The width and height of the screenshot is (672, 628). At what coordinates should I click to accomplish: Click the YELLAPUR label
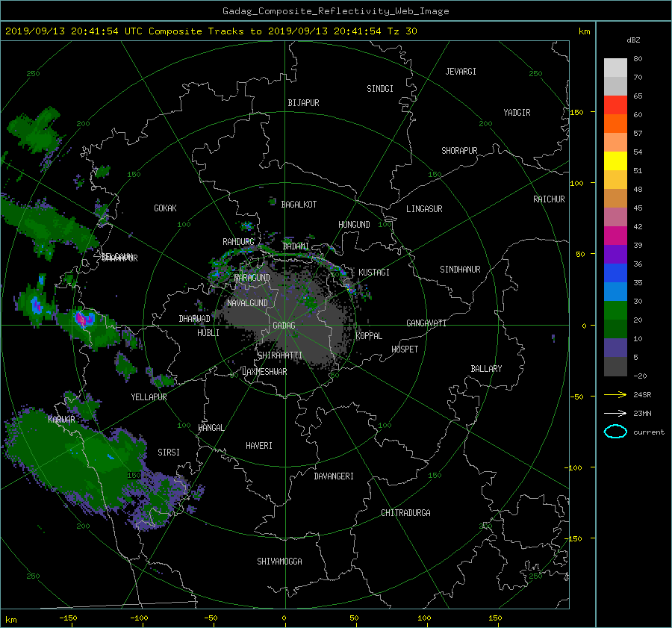coord(149,397)
